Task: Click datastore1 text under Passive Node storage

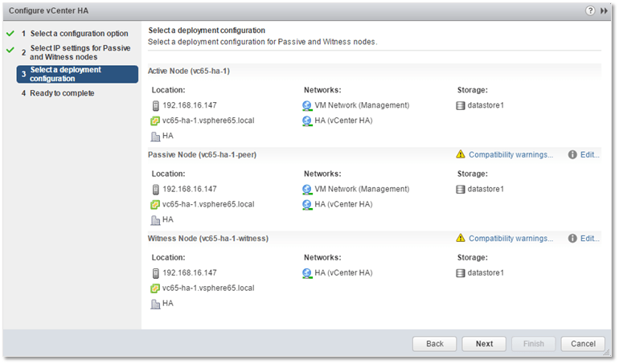Action: coord(486,189)
